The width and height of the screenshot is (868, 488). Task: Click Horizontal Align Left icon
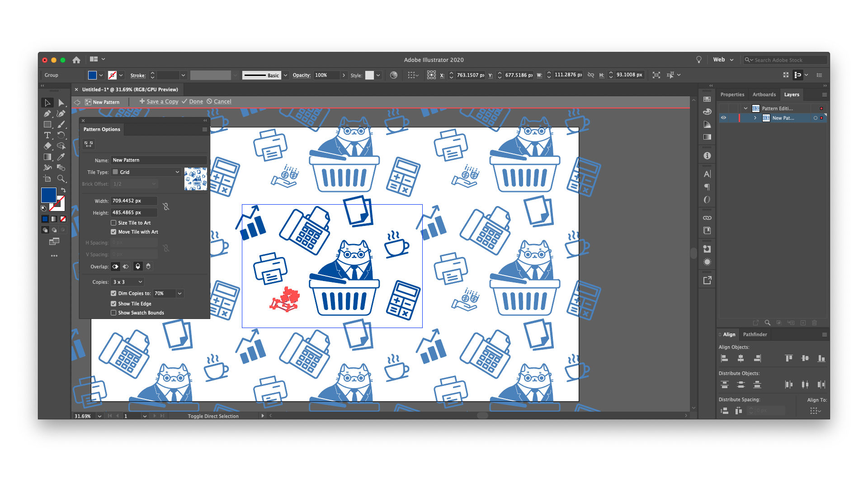point(724,358)
